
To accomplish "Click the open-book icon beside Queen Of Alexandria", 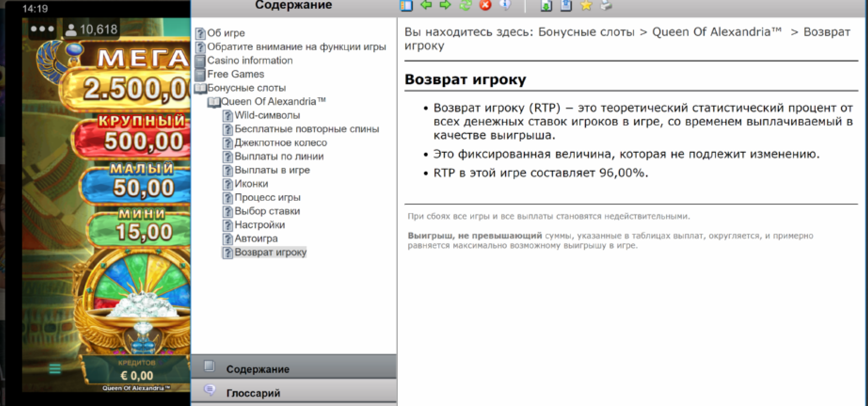I will tap(214, 102).
